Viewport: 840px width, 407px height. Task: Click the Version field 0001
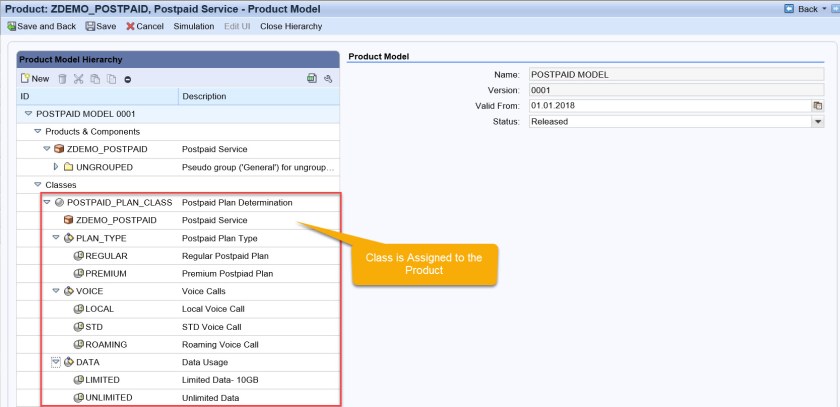[x=676, y=91]
